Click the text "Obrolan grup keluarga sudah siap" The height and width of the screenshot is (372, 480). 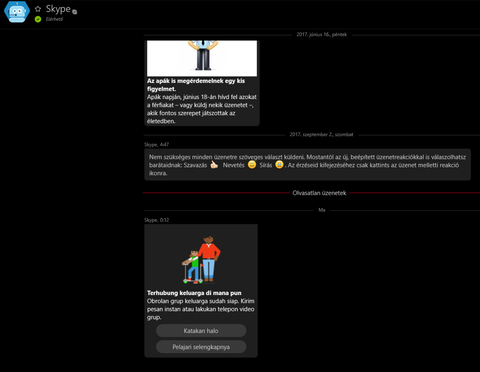192,301
